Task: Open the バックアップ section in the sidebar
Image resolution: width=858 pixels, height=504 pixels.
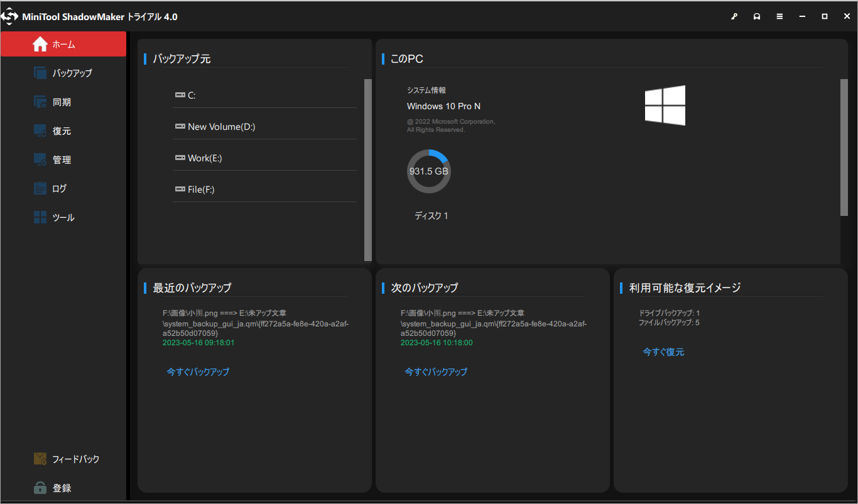Action: click(x=63, y=73)
